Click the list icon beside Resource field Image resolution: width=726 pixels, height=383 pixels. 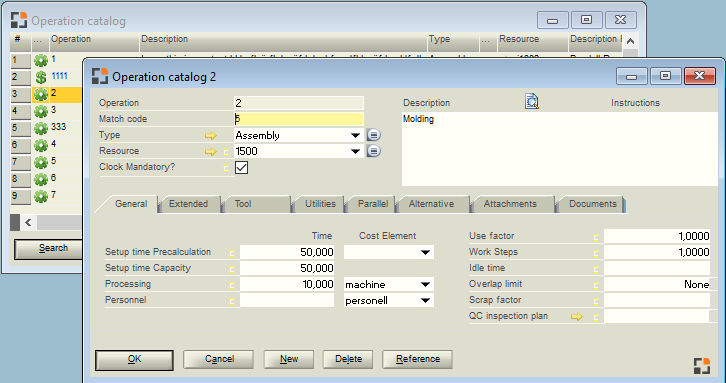374,151
